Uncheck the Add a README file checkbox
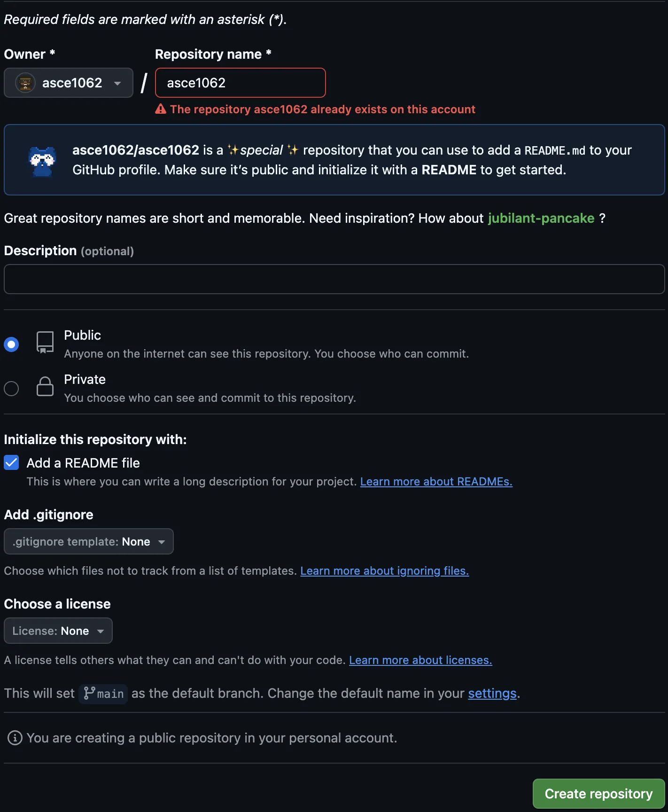The image size is (668, 812). (x=11, y=463)
